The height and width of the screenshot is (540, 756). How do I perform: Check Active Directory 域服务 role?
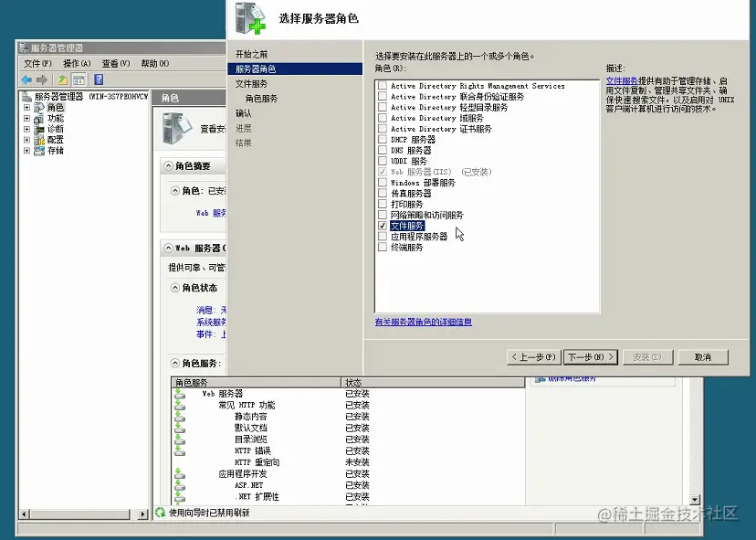(x=383, y=118)
